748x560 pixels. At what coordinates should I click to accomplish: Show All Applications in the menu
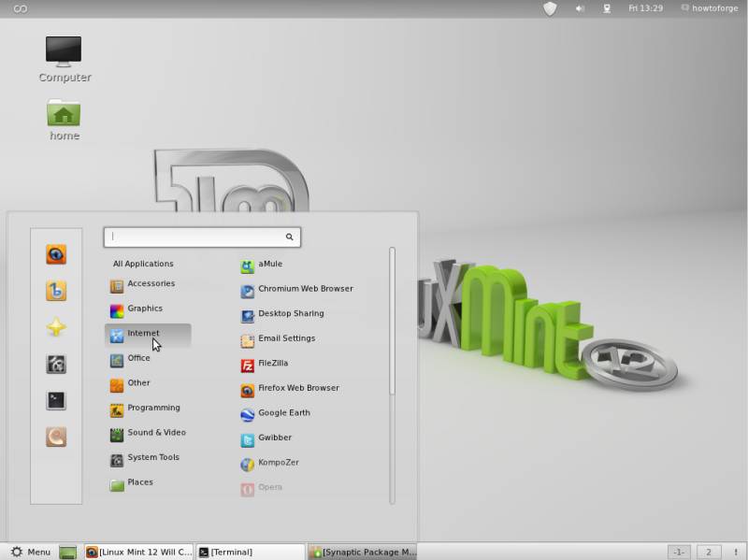(x=143, y=264)
